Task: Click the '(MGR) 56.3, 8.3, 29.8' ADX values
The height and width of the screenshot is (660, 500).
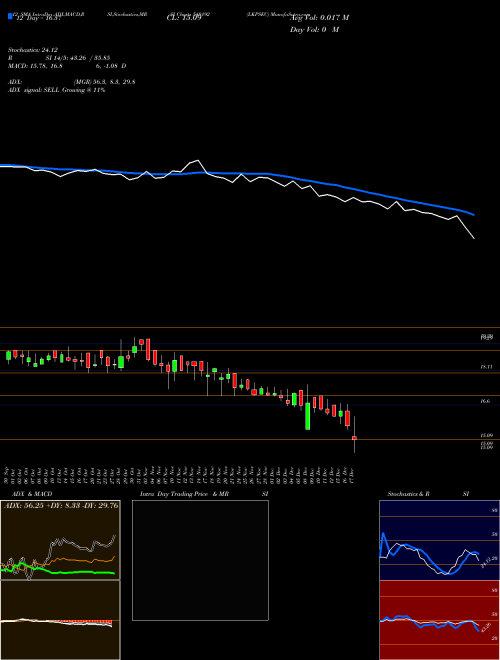Action: click(104, 82)
